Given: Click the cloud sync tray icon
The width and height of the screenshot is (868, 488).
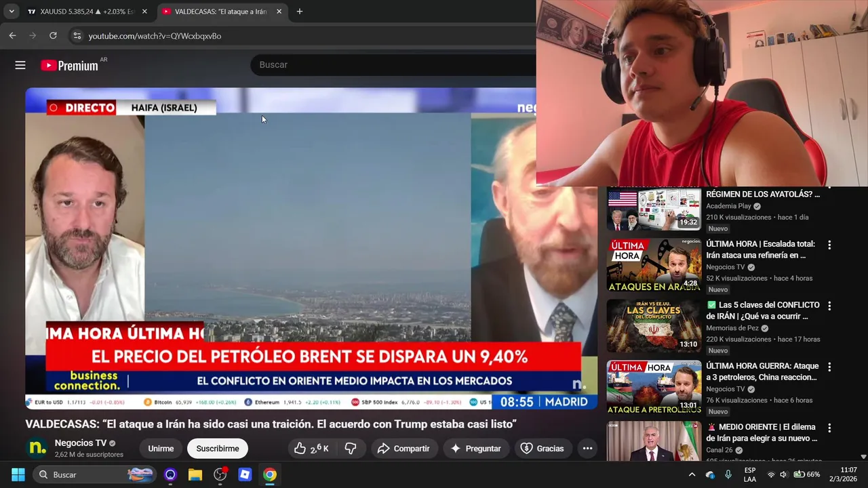Looking at the screenshot, I should (x=710, y=474).
